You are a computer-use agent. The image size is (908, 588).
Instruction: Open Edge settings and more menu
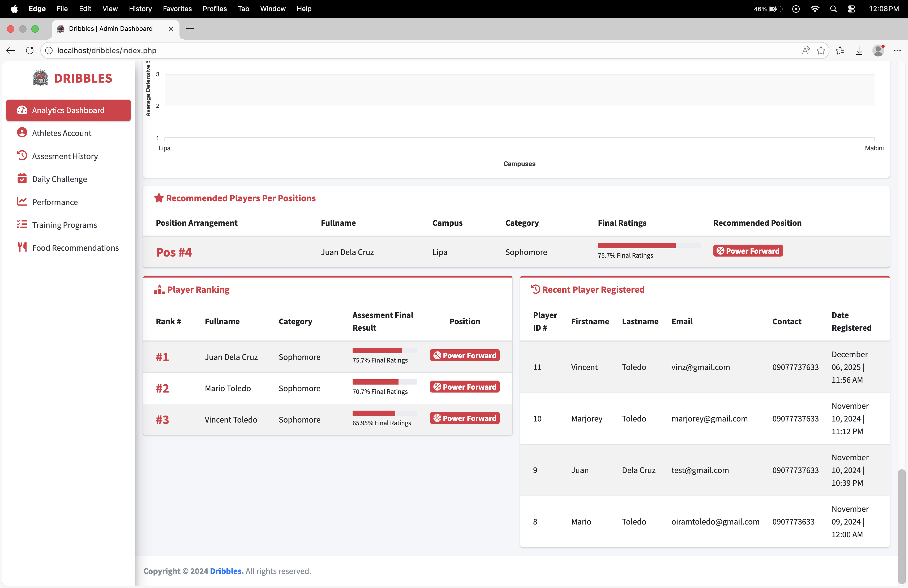(x=897, y=50)
